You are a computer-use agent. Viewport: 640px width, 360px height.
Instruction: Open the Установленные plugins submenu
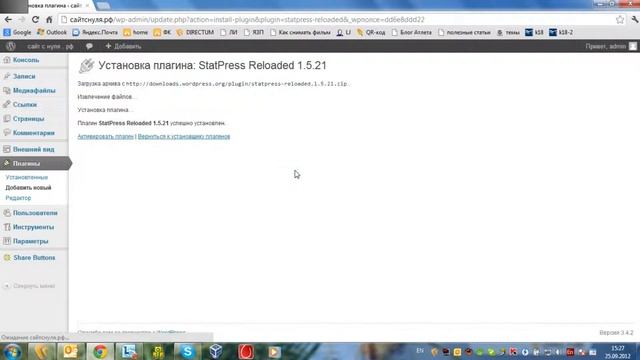click(x=27, y=178)
